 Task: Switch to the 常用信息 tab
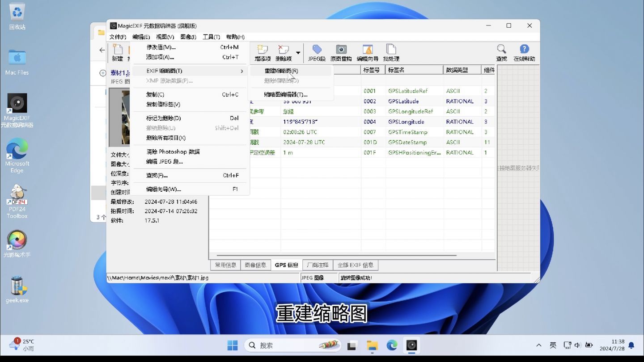tap(225, 265)
